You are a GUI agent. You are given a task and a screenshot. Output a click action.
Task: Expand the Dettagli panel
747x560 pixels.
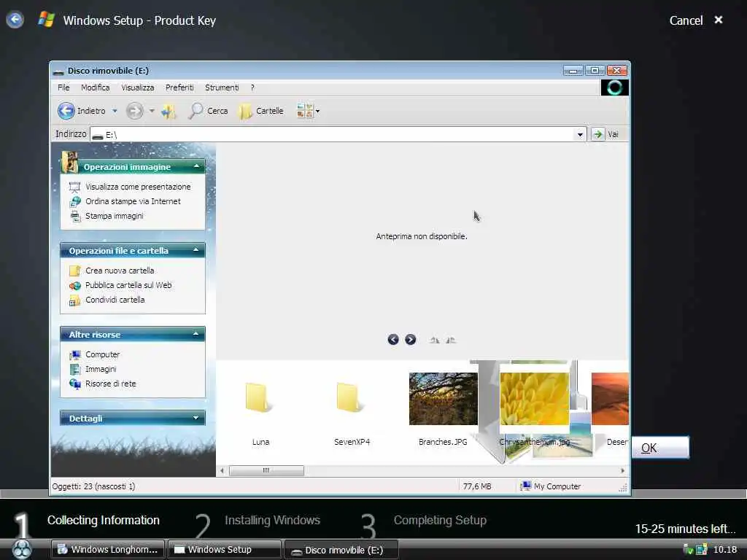[196, 418]
